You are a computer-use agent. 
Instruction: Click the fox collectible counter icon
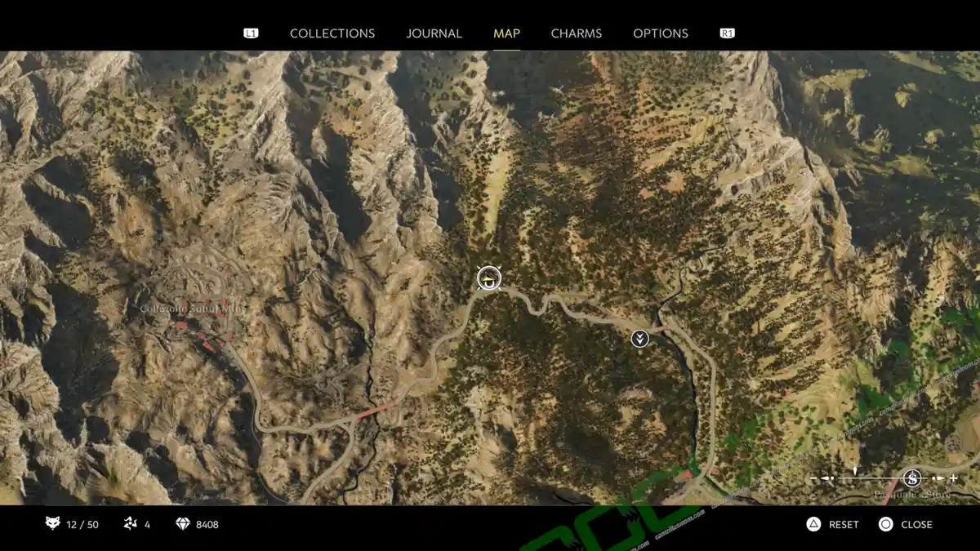coord(53,524)
